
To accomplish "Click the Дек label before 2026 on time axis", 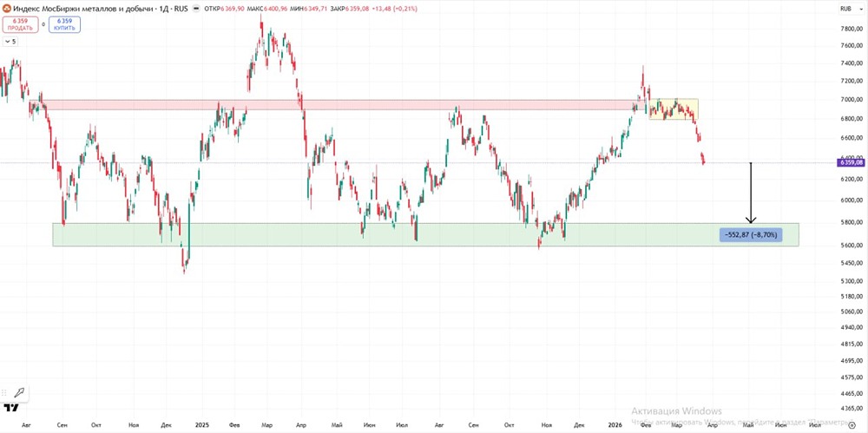I will pyautogui.click(x=580, y=425).
